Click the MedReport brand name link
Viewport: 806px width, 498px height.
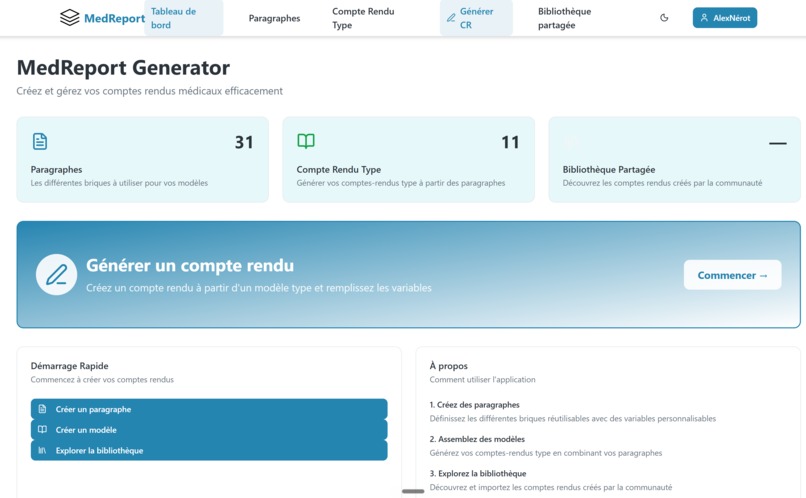(x=114, y=19)
